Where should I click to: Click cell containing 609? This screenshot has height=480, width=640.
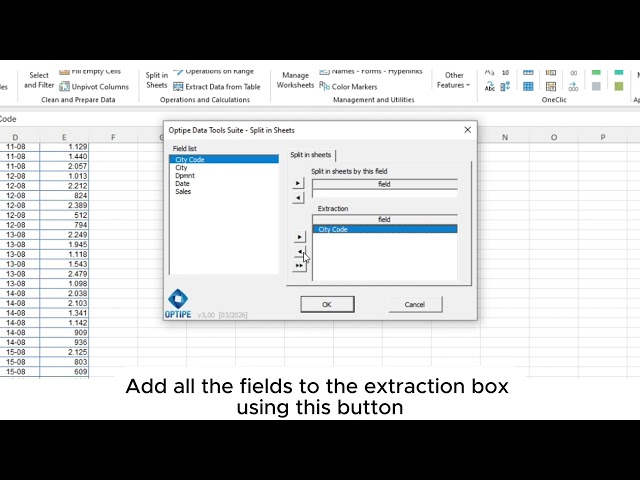tap(64, 372)
